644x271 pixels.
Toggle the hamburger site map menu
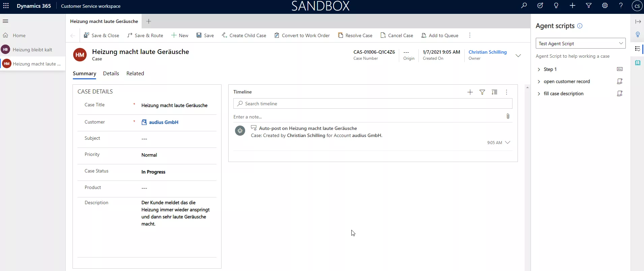(x=5, y=21)
